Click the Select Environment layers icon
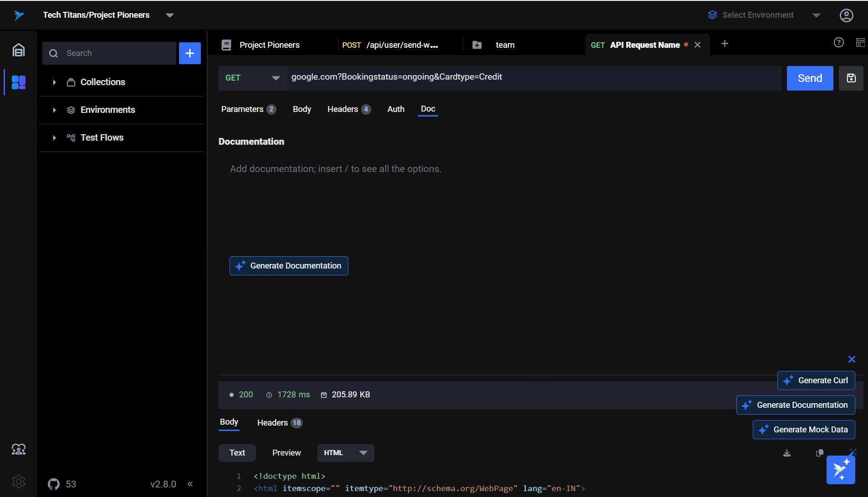 [x=713, y=15]
